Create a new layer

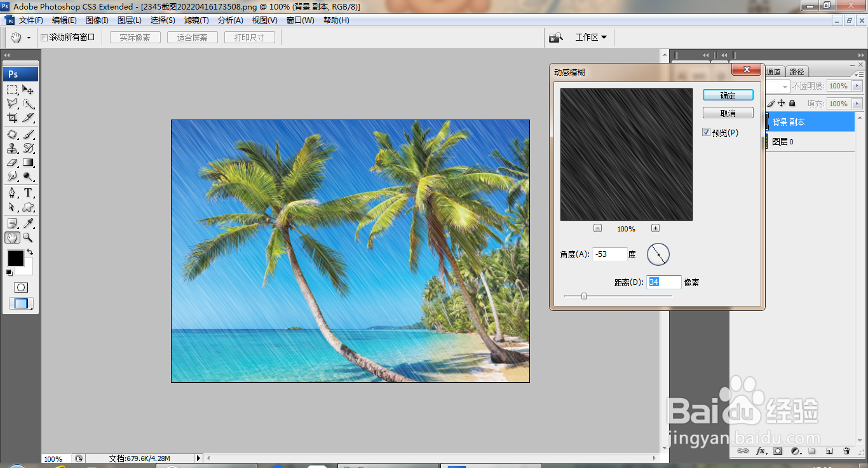pyautogui.click(x=829, y=451)
